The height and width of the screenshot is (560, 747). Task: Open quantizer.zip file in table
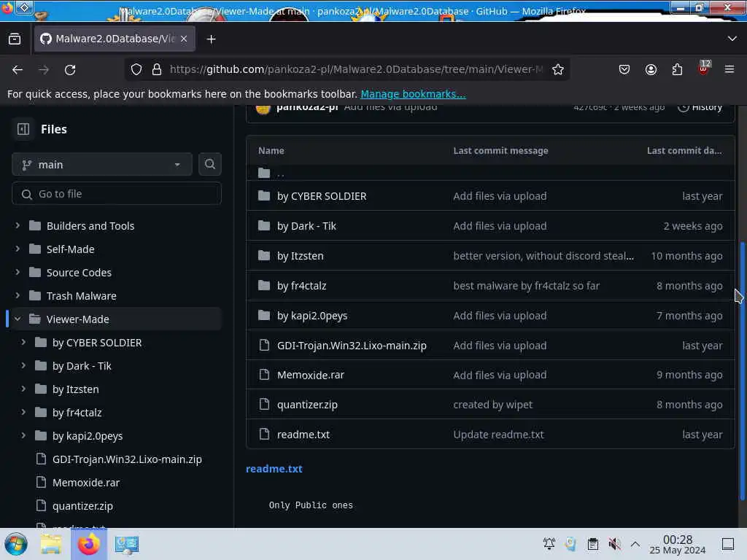[307, 405]
